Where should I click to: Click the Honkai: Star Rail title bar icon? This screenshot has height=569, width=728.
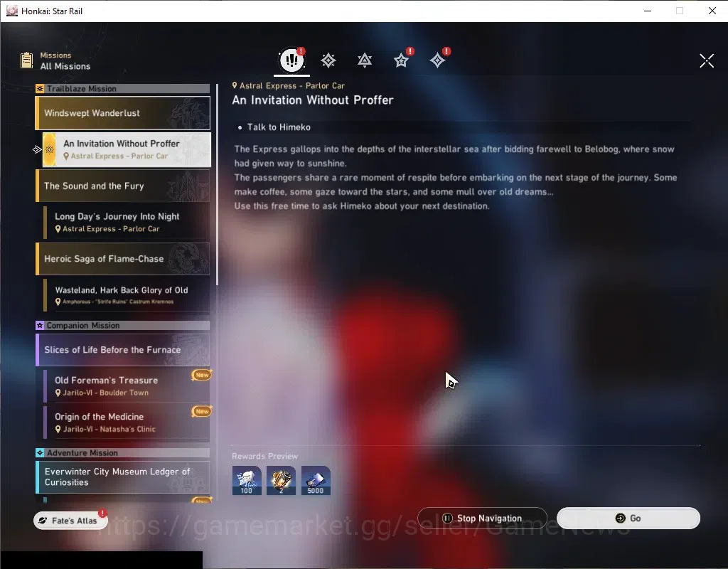(11, 11)
